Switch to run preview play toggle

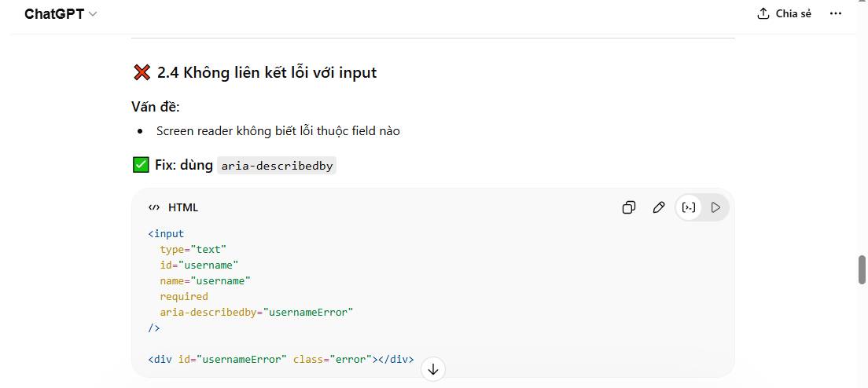click(x=715, y=207)
